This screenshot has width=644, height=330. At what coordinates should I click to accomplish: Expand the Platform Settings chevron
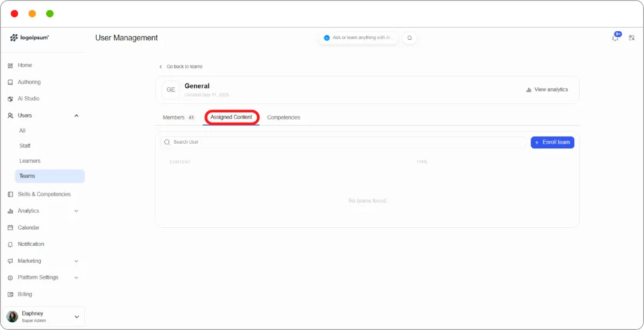pyautogui.click(x=76, y=278)
